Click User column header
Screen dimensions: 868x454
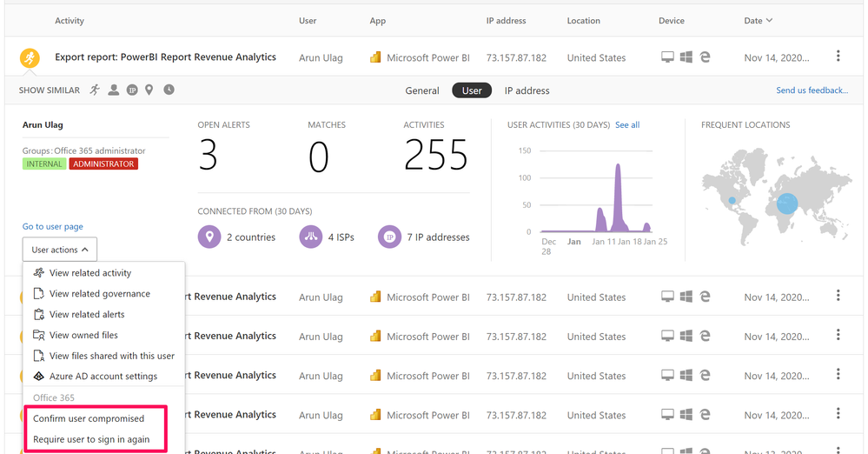click(308, 21)
